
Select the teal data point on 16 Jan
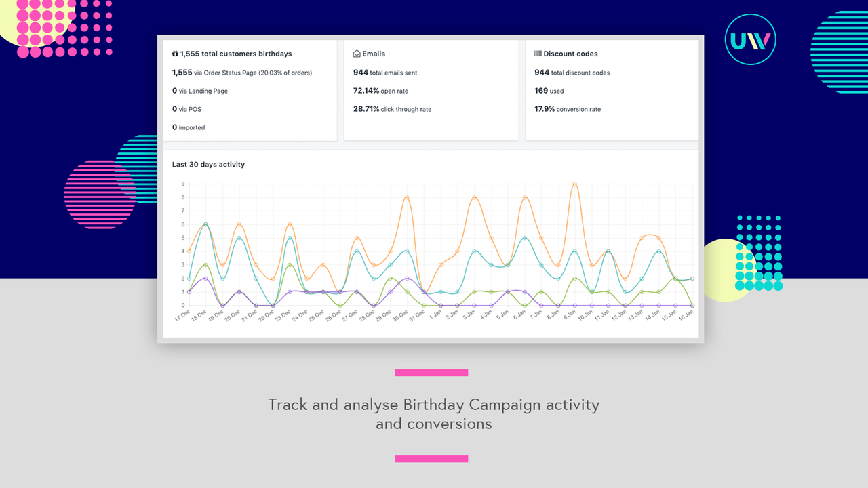pyautogui.click(x=692, y=279)
